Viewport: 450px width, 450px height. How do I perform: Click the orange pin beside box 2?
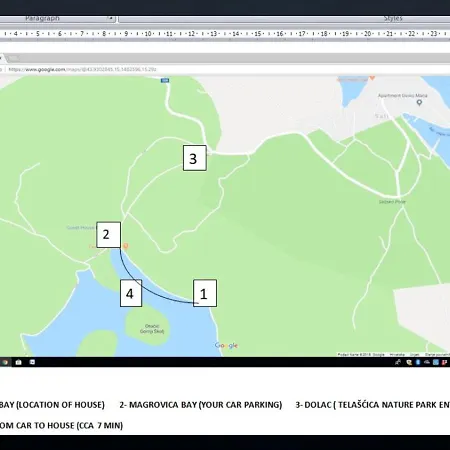point(125,246)
